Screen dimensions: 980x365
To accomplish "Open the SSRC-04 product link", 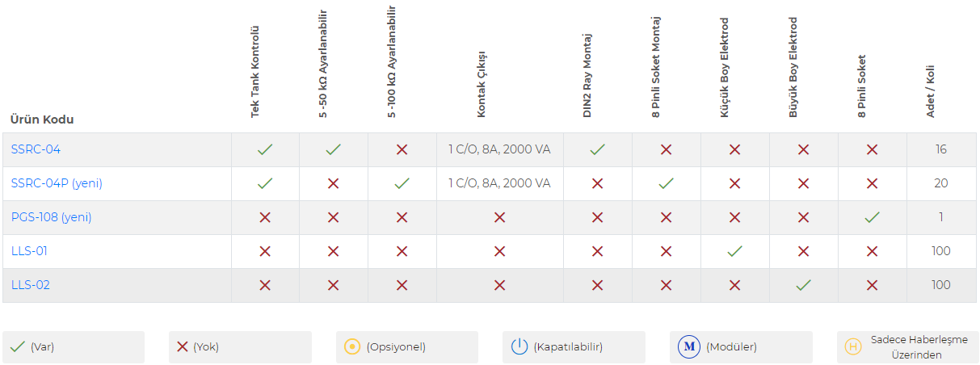I will (x=36, y=149).
